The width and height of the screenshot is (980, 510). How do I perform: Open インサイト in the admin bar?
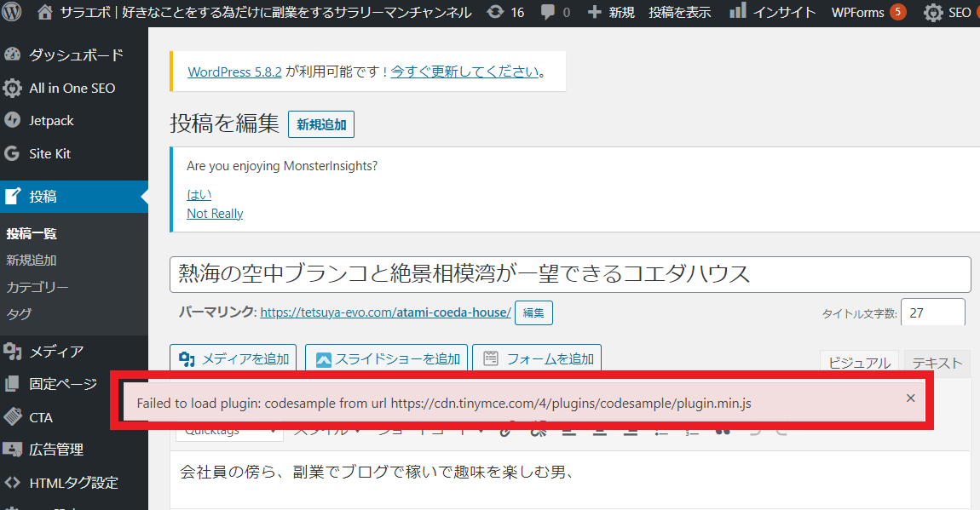coord(773,12)
